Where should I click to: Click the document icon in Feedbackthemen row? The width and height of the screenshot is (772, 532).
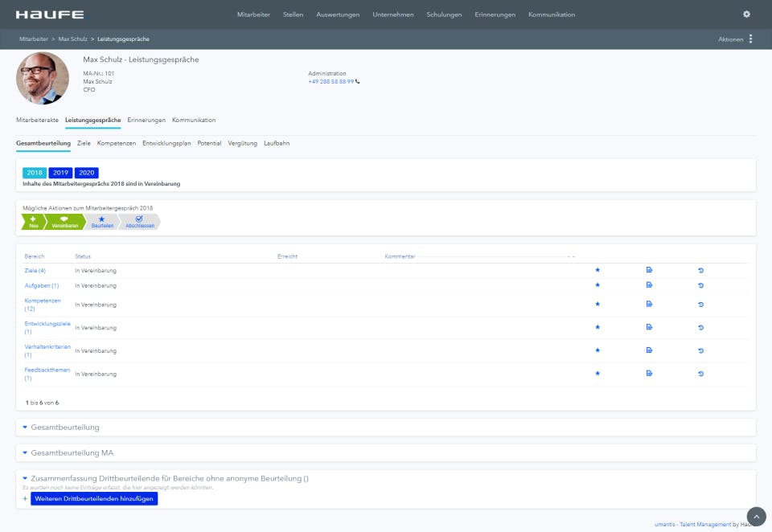(x=649, y=374)
